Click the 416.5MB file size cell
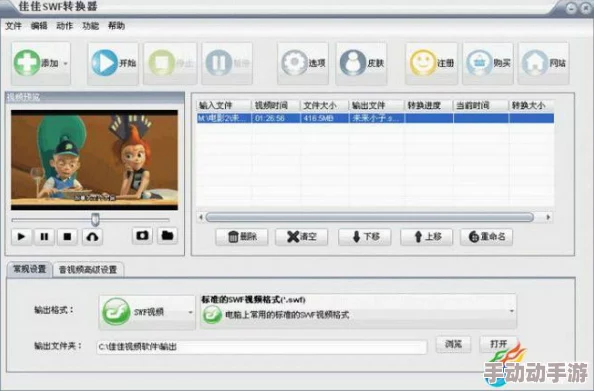 pos(324,118)
